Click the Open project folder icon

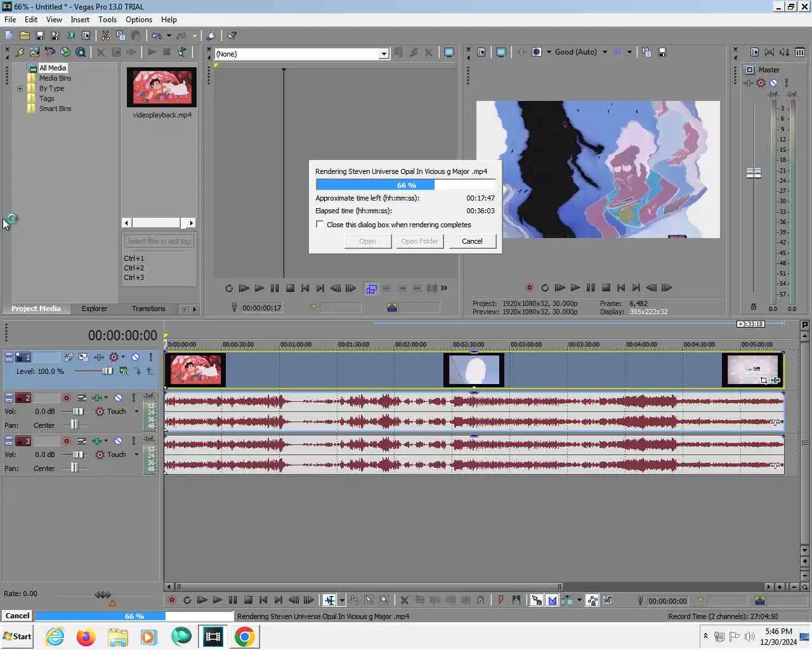click(25, 36)
